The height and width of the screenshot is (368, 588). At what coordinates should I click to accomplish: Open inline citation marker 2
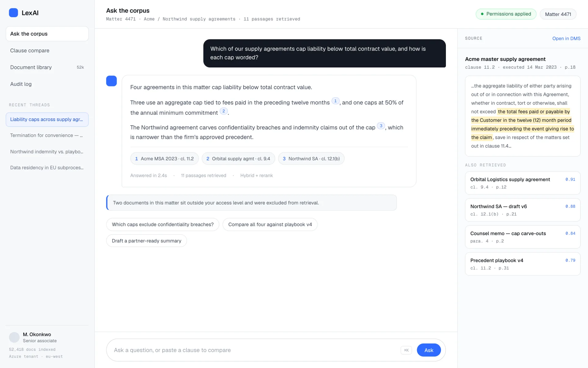click(224, 111)
